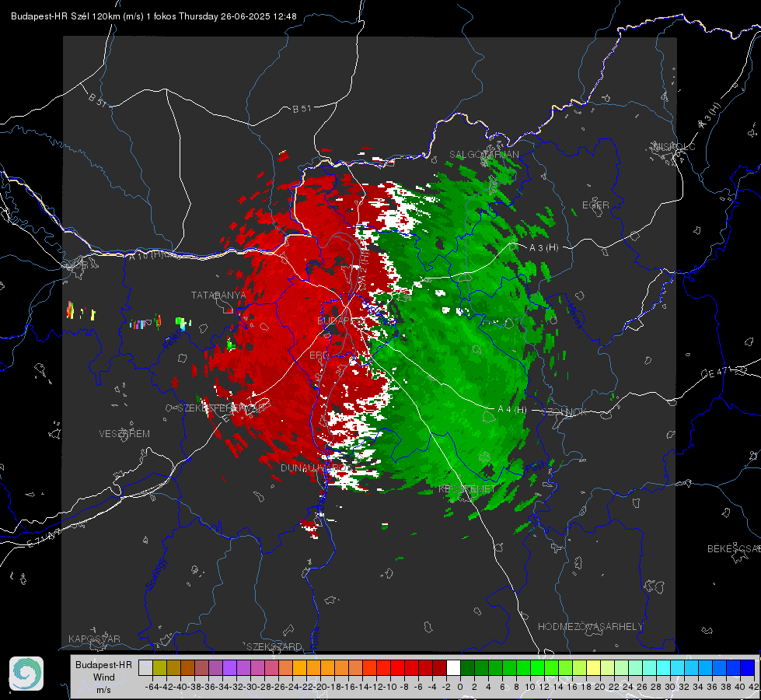Pick the bright orange swatch between -24 and -22
The width and height of the screenshot is (761, 700).
299,668
